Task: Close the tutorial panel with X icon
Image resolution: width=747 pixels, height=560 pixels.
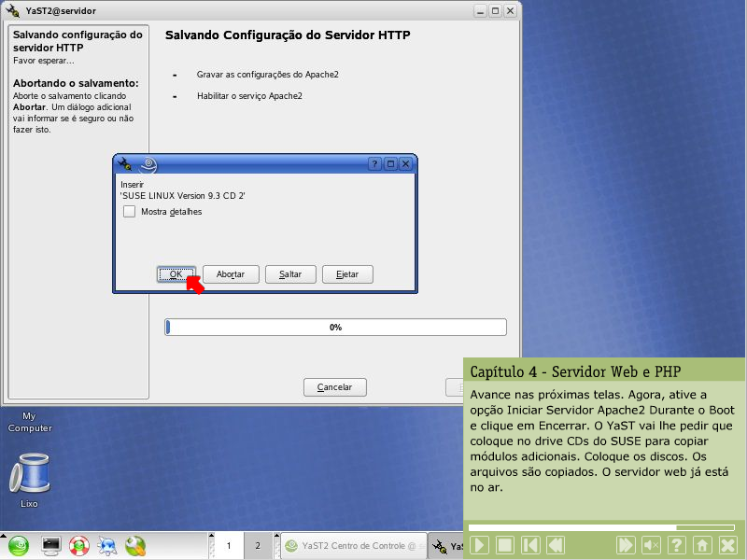Action: click(727, 545)
